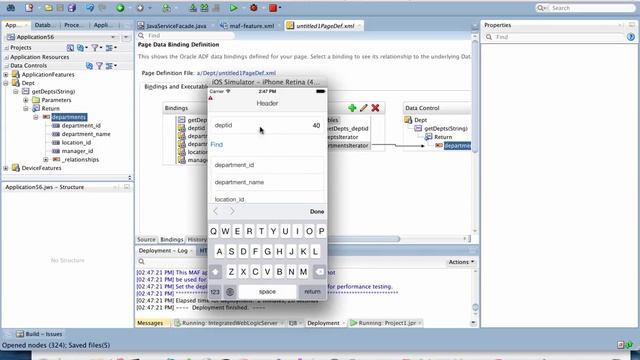Expand the ApplicationFeatures node
This screenshot has height=360, width=640.
[x=6, y=75]
